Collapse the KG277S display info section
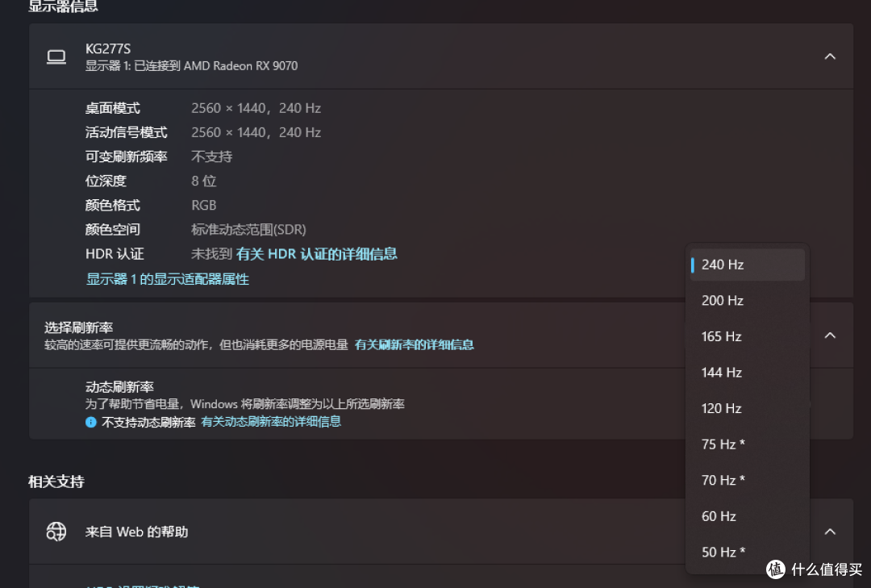The height and width of the screenshot is (588, 871). click(x=830, y=56)
